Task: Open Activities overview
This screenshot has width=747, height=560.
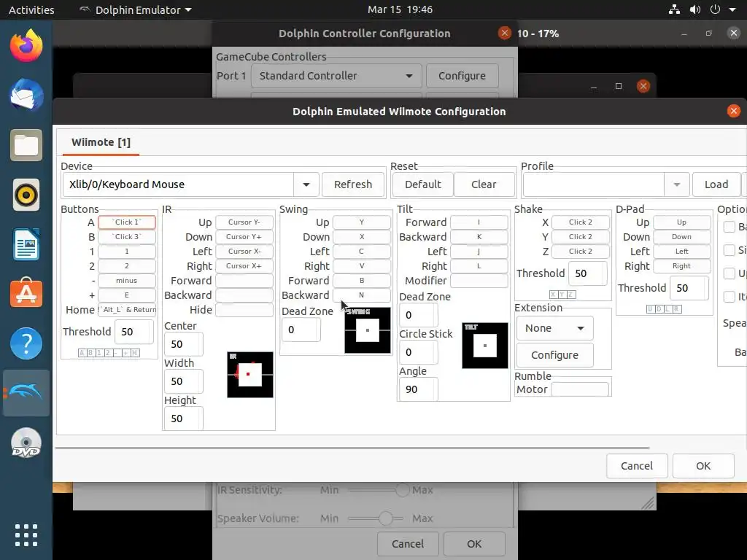Action: coord(31,10)
